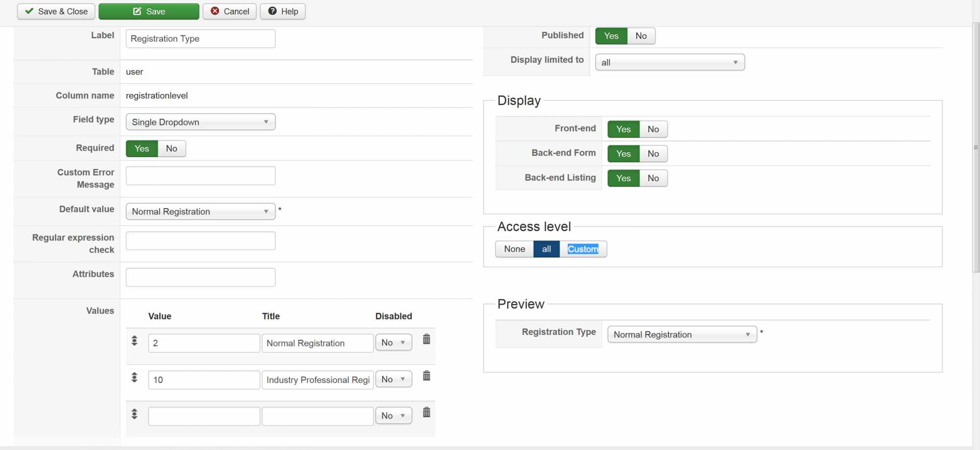The width and height of the screenshot is (980, 450).
Task: Expand the Default value dropdown
Action: click(x=200, y=212)
